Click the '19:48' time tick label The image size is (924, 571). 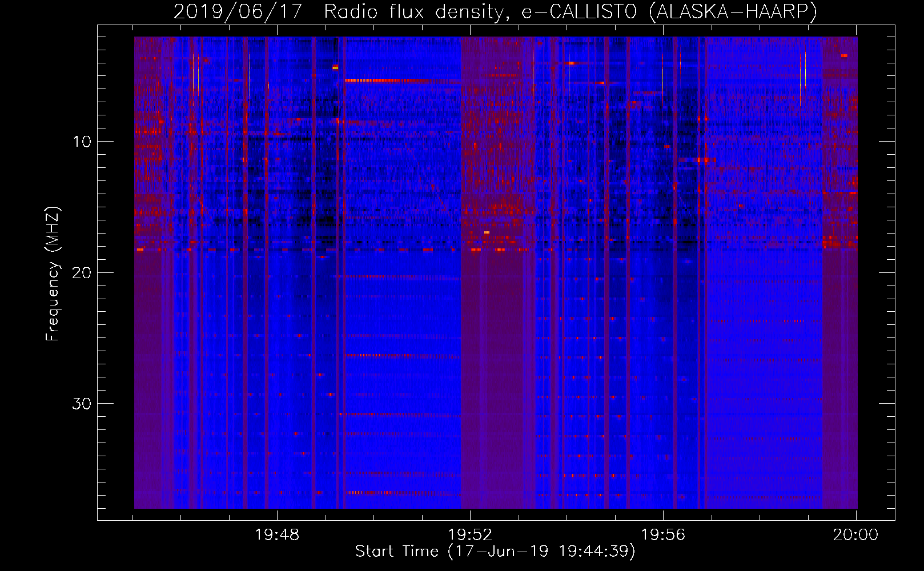coord(277,535)
